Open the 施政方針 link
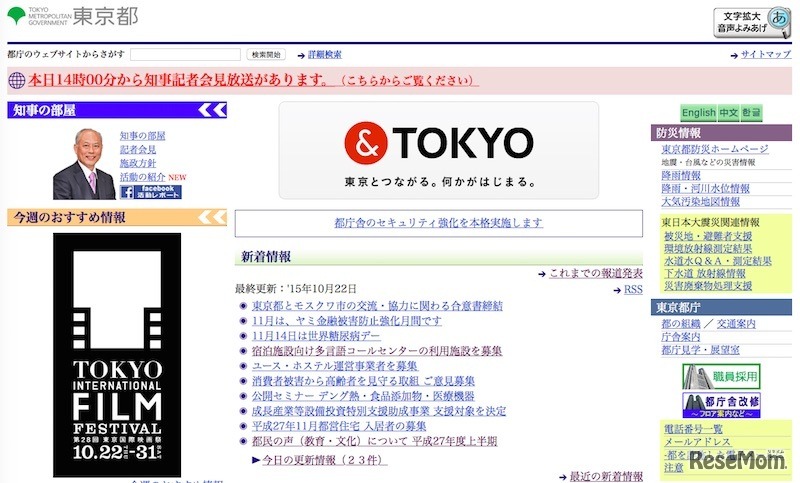800x483 pixels. [x=138, y=163]
